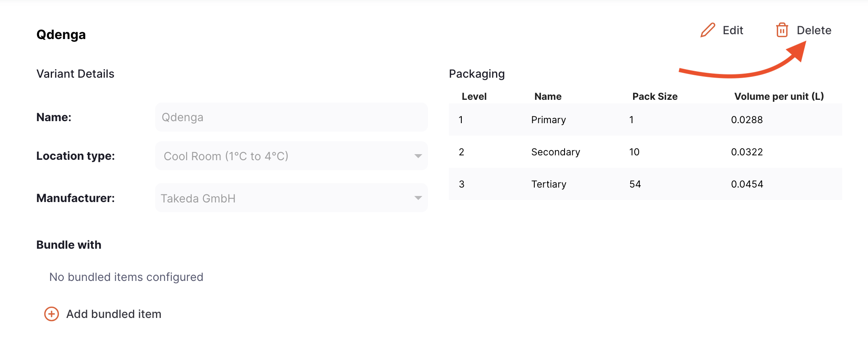Click the 0.0454 volume cell
Screen dimensions: 868x359
(747, 184)
